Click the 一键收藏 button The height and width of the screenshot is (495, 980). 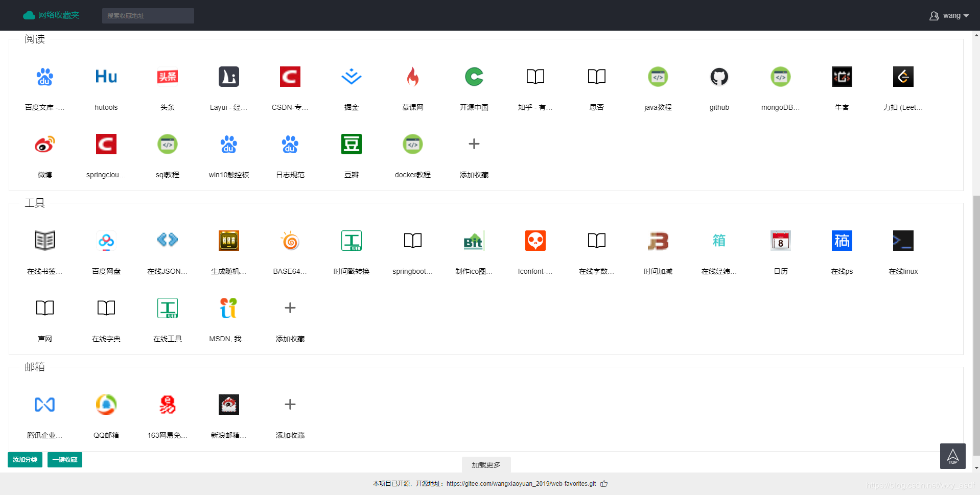(x=65, y=460)
